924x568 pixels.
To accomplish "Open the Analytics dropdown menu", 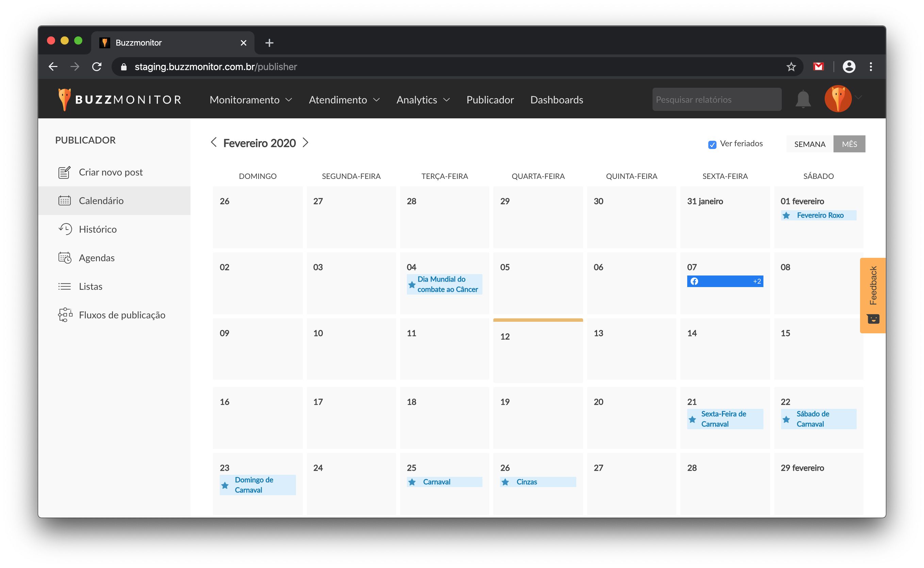I will (x=423, y=100).
